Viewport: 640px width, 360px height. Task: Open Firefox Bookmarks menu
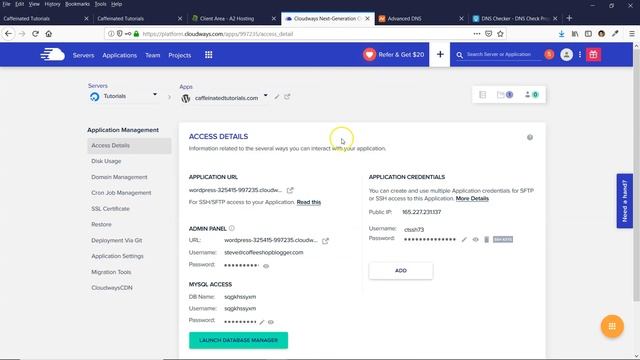[x=77, y=4]
